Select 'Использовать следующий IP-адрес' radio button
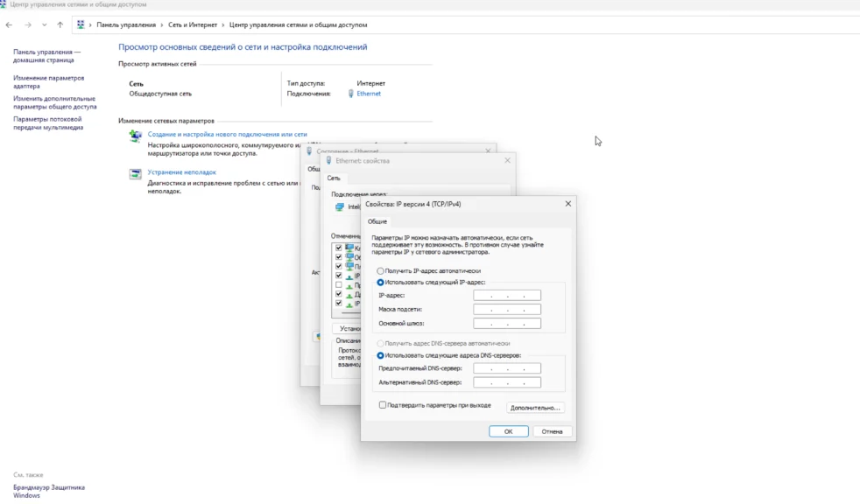This screenshot has height=504, width=860. [x=380, y=283]
